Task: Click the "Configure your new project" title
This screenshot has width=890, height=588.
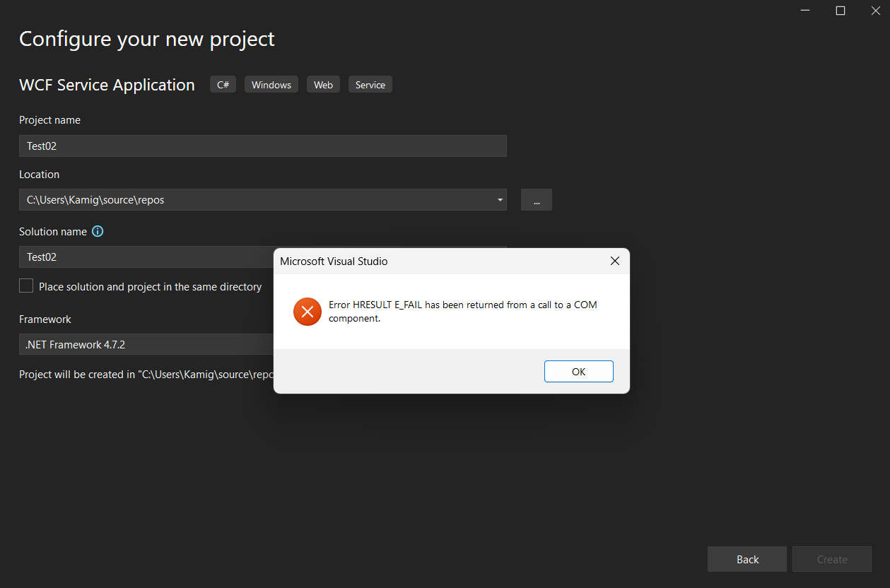Action: coord(147,39)
